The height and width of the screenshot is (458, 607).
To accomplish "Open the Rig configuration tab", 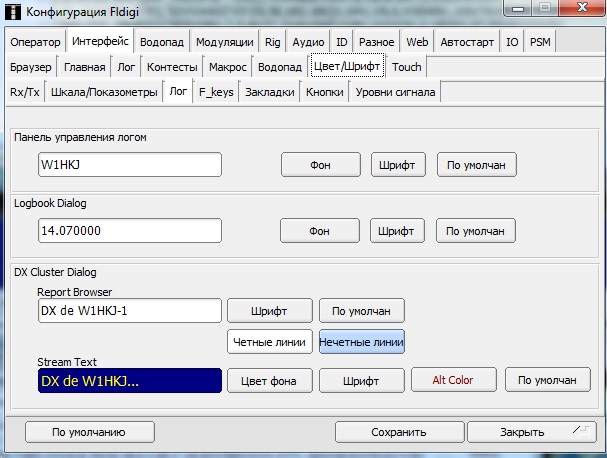I will (x=272, y=42).
